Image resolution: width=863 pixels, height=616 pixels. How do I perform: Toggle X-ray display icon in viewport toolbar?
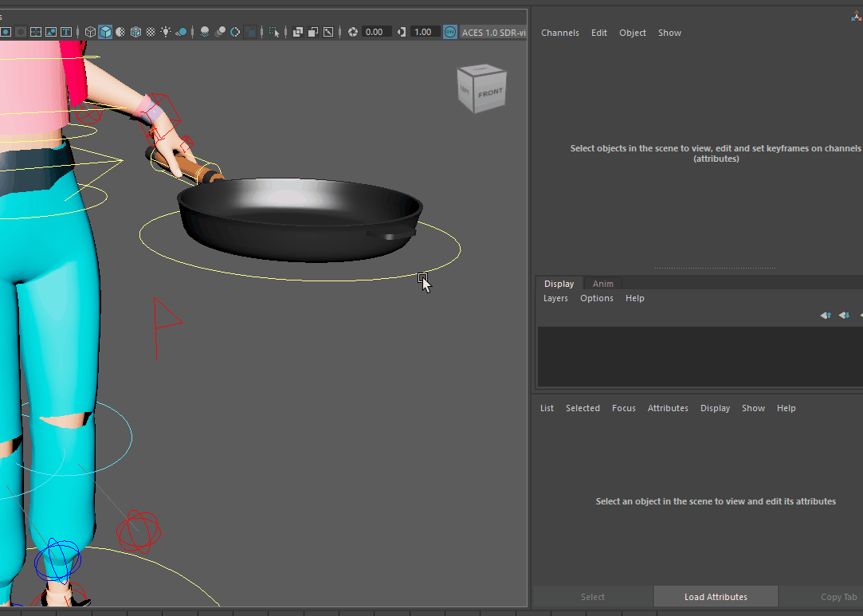click(297, 32)
